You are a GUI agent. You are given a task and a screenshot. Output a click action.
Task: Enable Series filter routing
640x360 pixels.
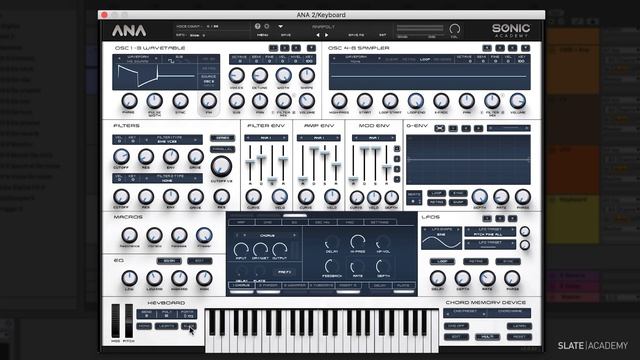[x=222, y=138]
